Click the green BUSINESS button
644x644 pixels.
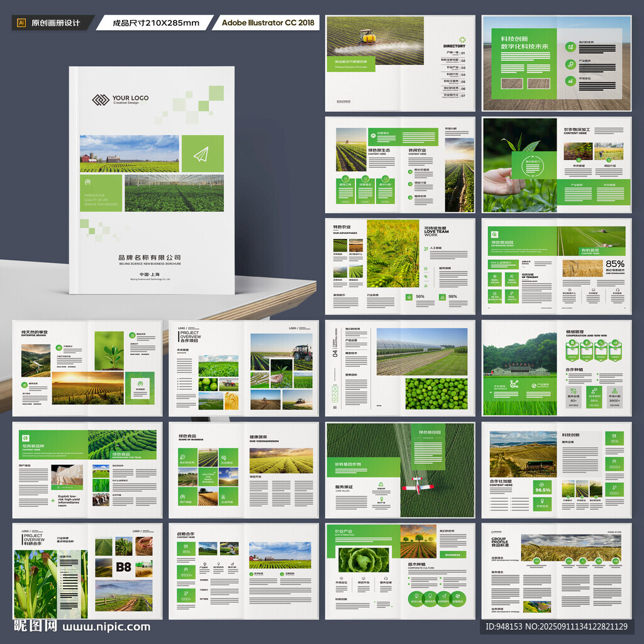453,555
